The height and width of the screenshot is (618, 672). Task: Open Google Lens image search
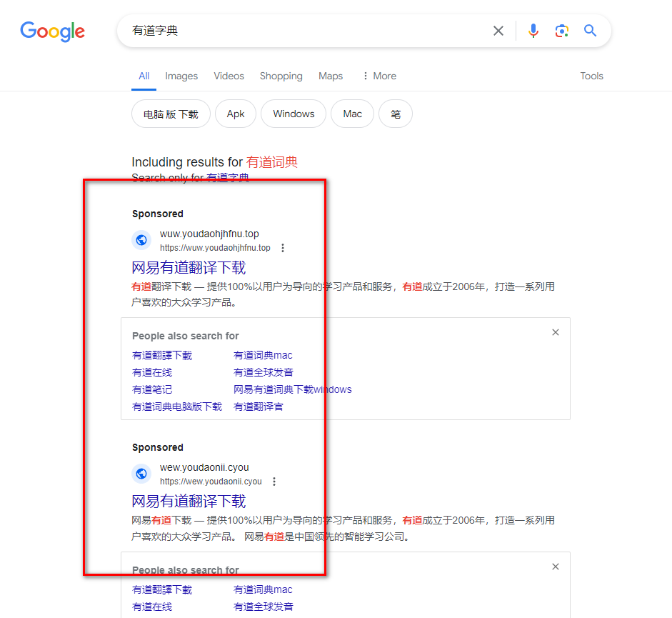[x=562, y=31]
